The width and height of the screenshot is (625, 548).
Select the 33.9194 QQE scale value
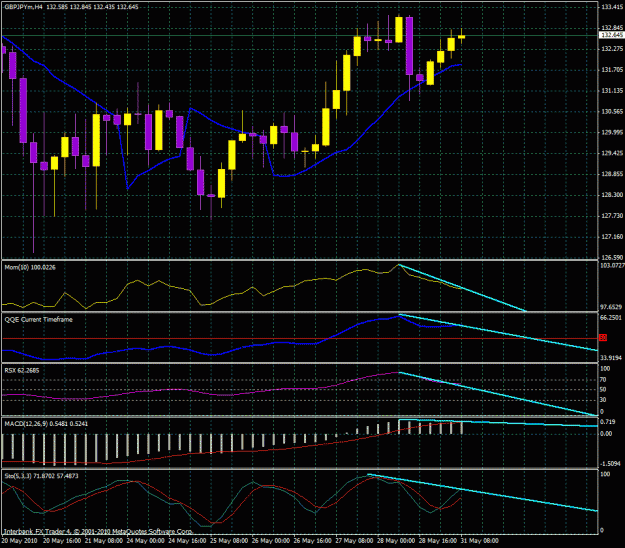point(611,358)
